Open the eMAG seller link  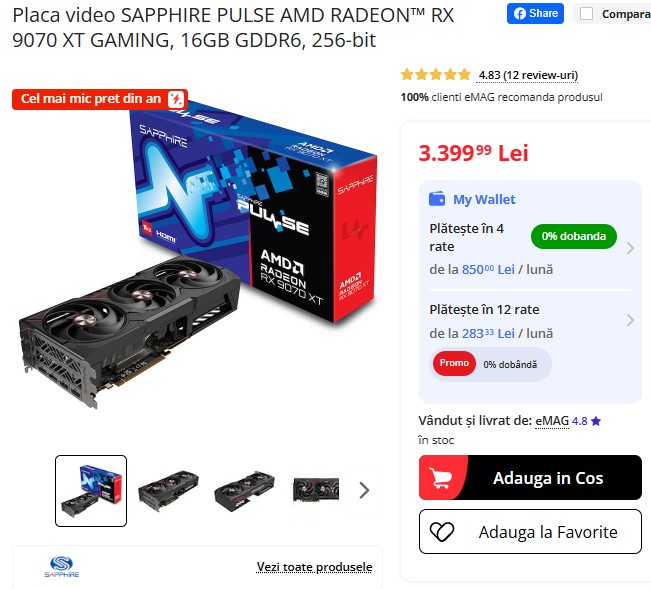552,421
